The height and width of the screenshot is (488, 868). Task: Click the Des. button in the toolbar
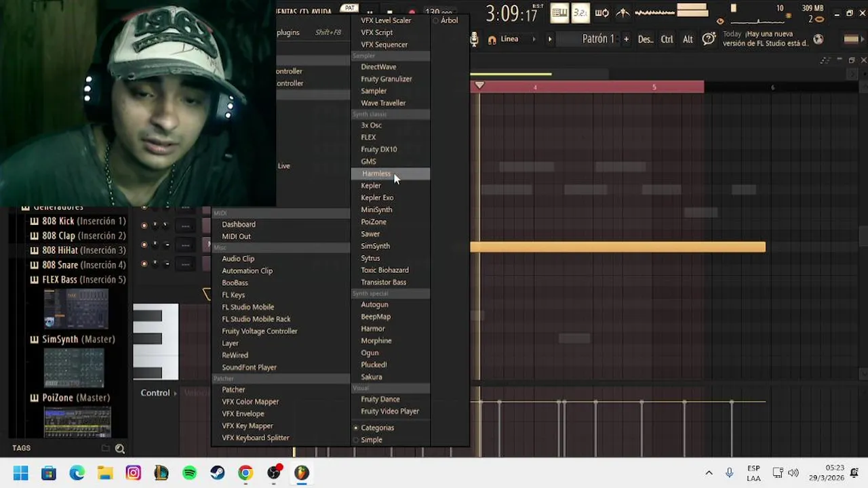click(x=646, y=39)
